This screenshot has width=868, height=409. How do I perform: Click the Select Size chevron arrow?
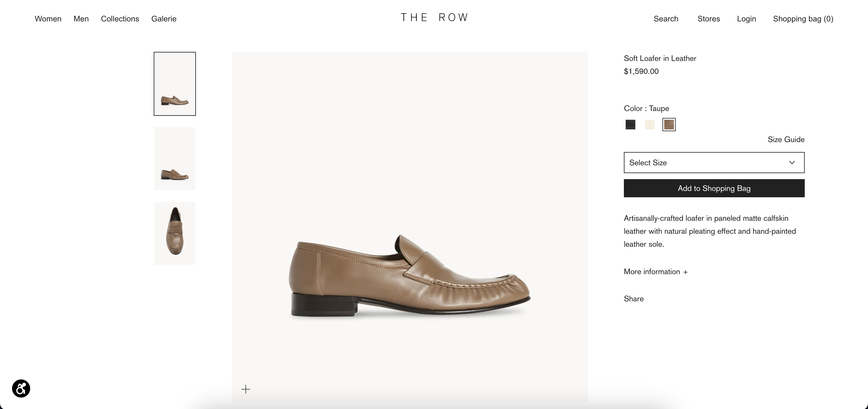click(792, 163)
